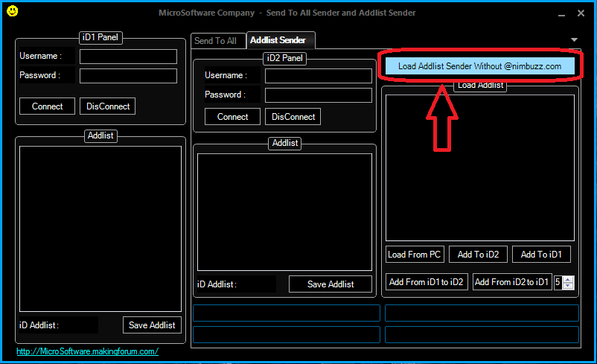
Task: Open the tab overflow dropdown arrow
Action: [x=574, y=39]
